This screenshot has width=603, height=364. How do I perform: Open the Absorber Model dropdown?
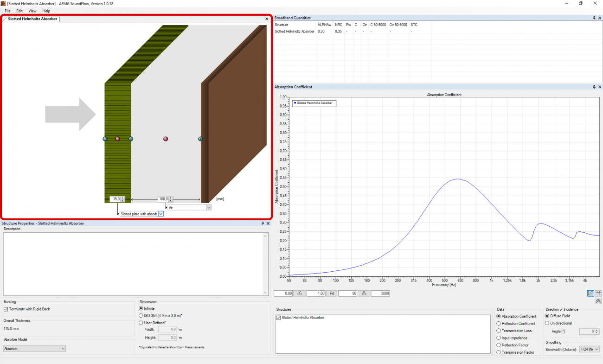pyautogui.click(x=34, y=348)
